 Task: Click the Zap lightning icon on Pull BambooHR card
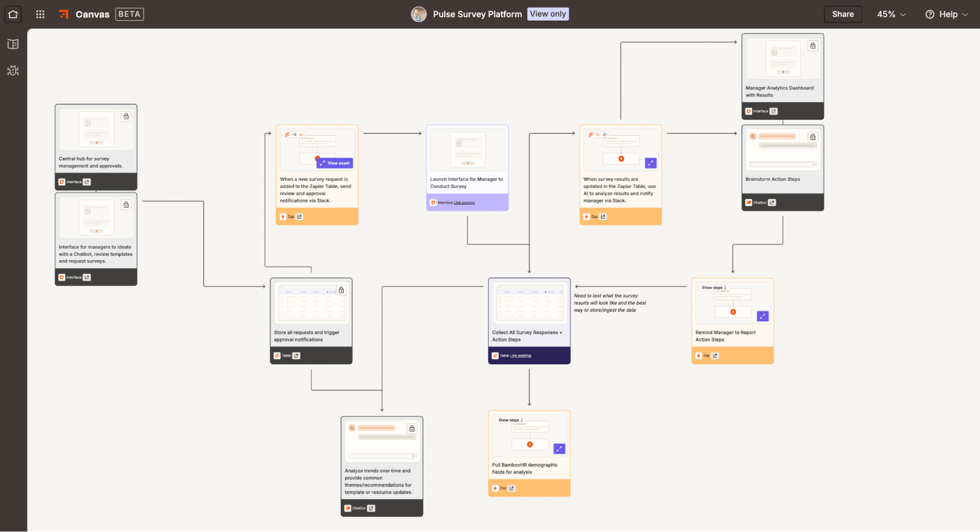click(x=495, y=488)
